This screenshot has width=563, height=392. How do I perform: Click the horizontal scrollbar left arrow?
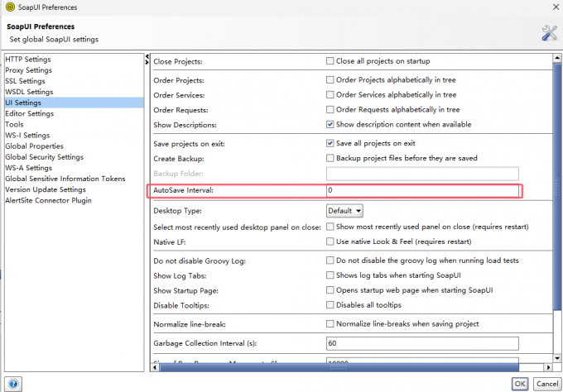[x=155, y=367]
